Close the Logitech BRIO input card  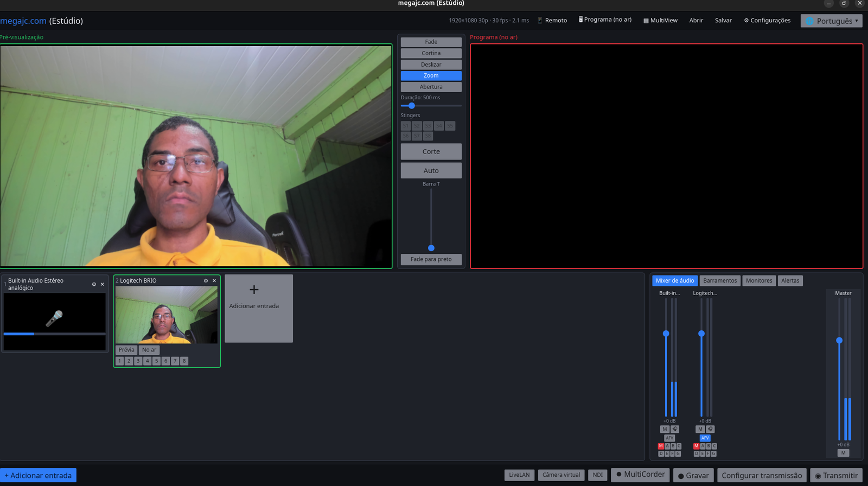click(214, 280)
